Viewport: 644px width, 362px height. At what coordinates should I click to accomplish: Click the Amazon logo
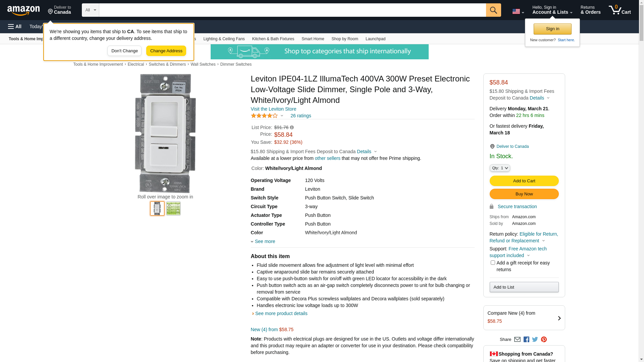[x=23, y=10]
